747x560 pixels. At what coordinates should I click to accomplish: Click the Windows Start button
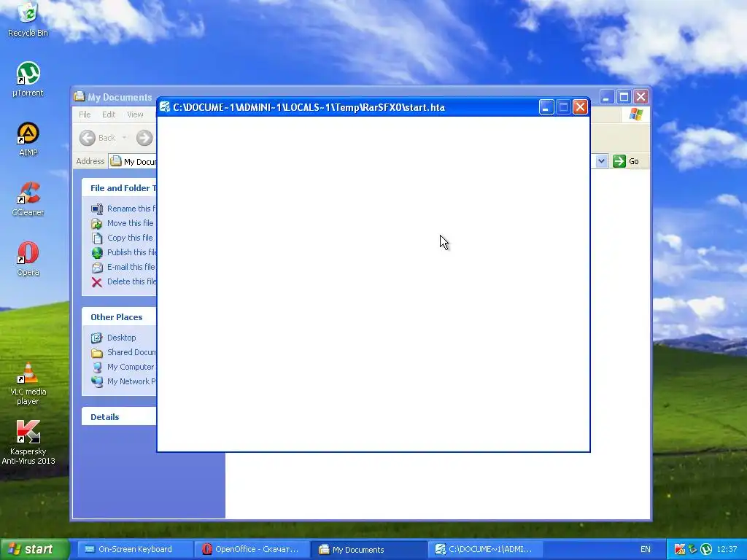tap(34, 549)
